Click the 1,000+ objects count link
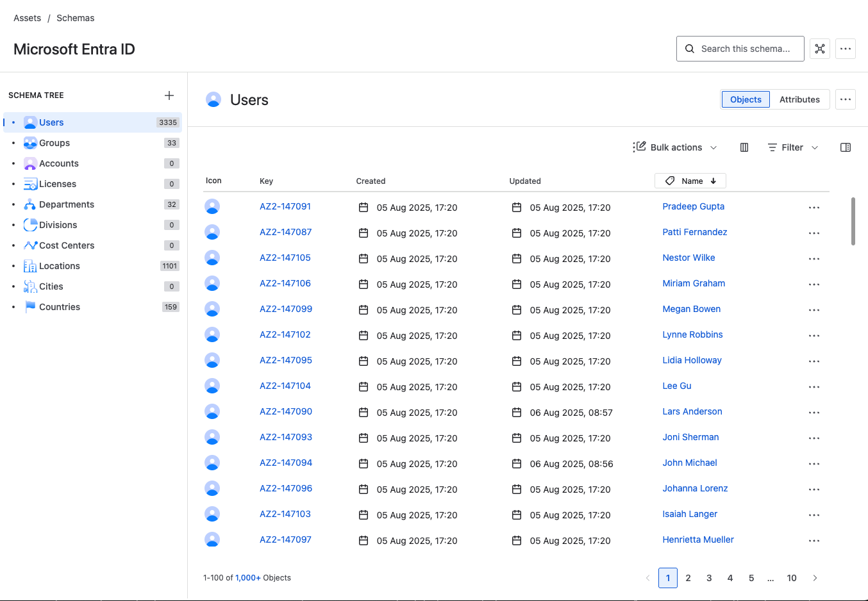This screenshot has height=601, width=868. tap(248, 578)
